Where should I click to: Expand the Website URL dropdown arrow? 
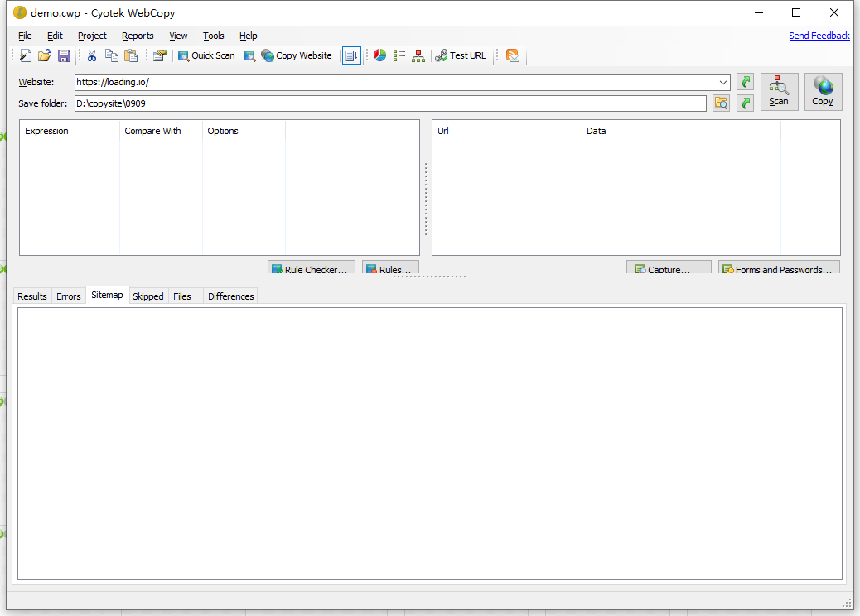coord(723,82)
